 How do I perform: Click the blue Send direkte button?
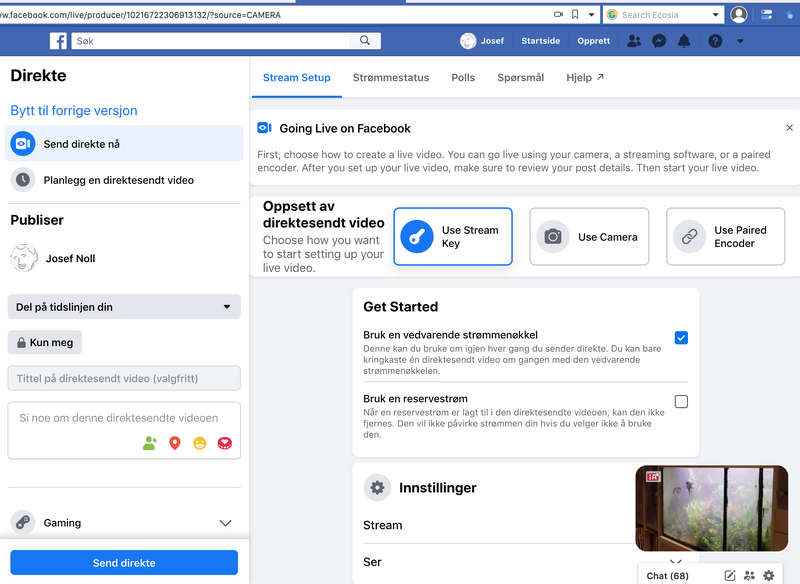tap(124, 563)
